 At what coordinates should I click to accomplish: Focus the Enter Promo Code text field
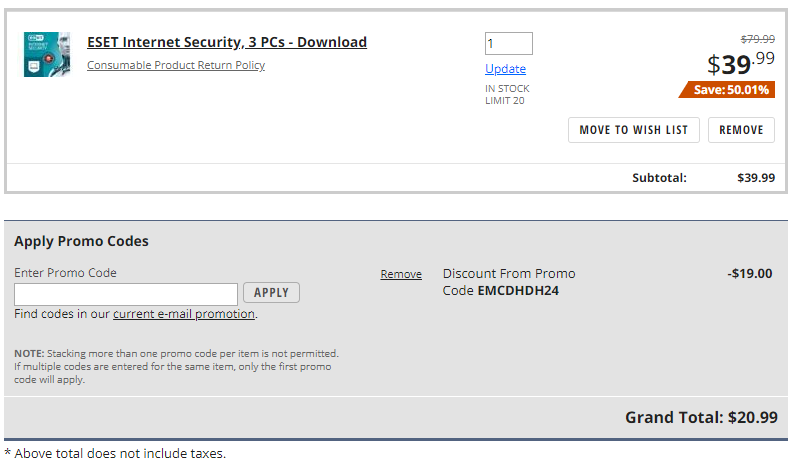[x=126, y=293]
